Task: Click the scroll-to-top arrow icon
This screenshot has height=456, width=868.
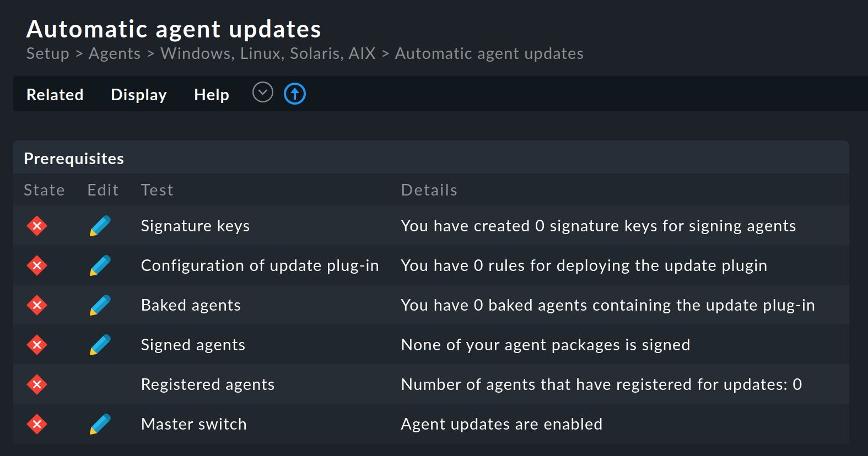Action: click(x=295, y=94)
